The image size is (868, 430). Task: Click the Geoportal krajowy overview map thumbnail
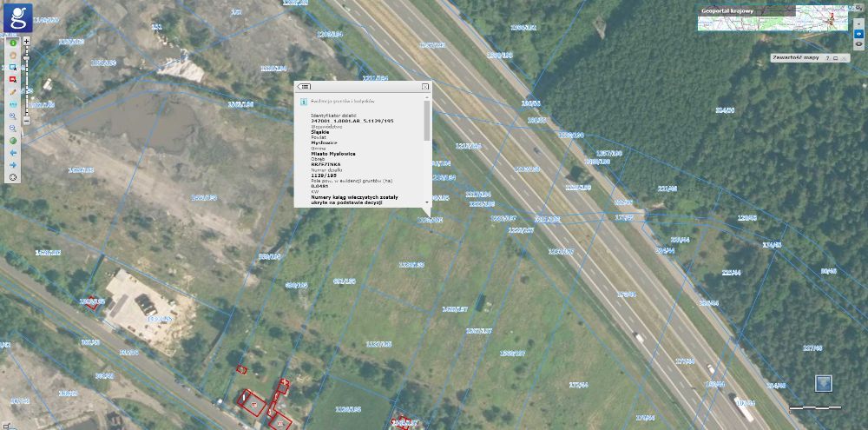pyautogui.click(x=773, y=17)
